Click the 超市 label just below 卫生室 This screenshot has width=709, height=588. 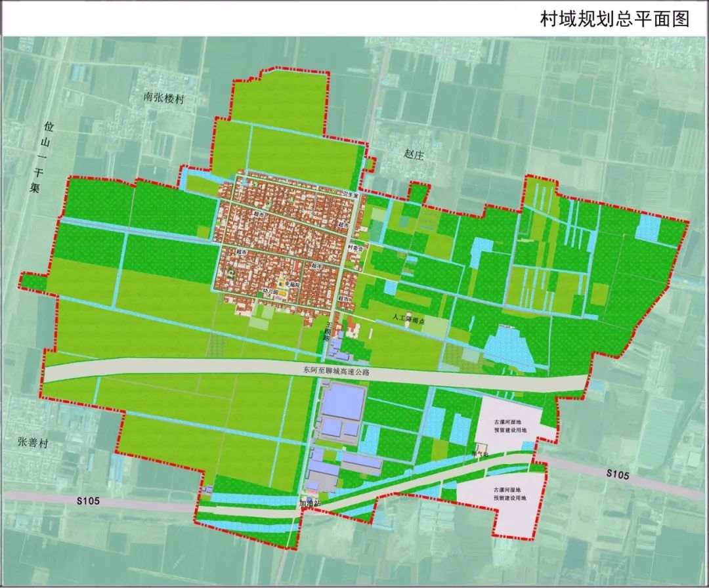pos(342,224)
